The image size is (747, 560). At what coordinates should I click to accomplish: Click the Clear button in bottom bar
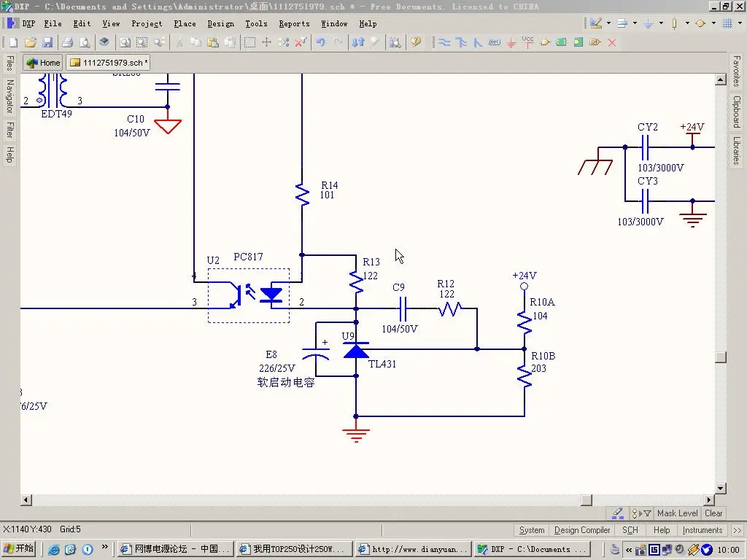[x=713, y=513]
